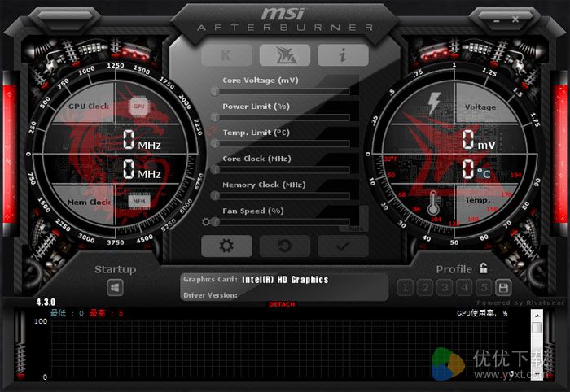Viewport: 570px width, 392px height.
Task: Open settings with the gear button
Action: pyautogui.click(x=226, y=246)
